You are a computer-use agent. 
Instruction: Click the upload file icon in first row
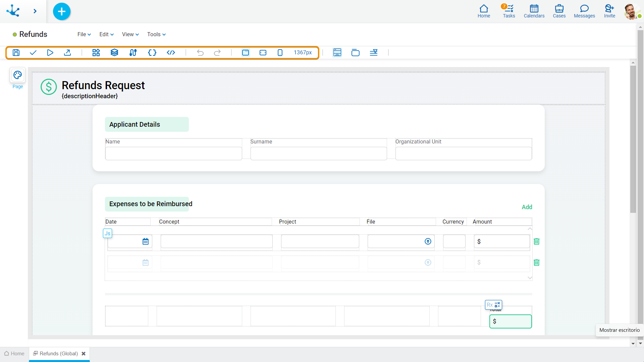428,242
